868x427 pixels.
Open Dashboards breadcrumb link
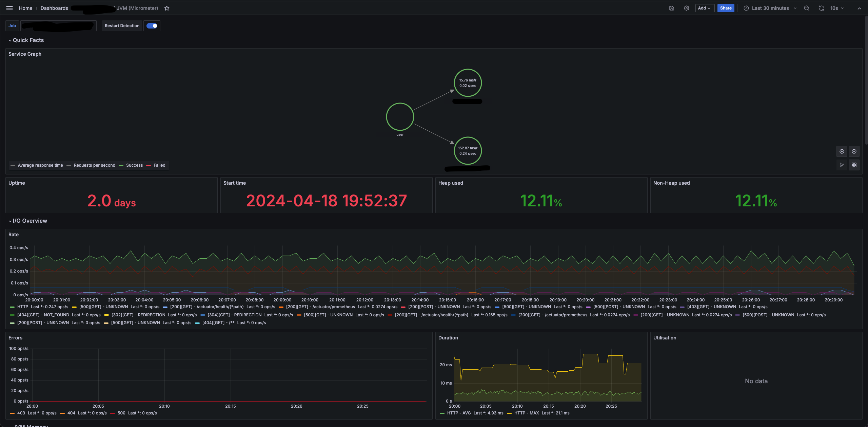click(54, 8)
